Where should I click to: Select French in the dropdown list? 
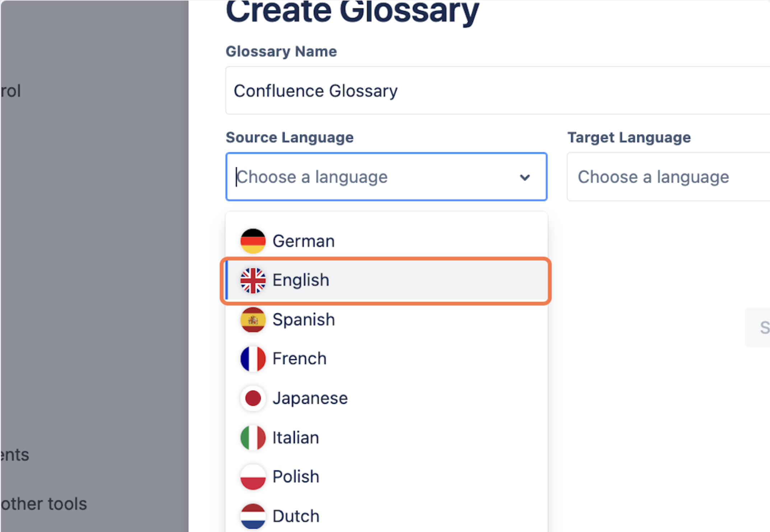tap(300, 359)
